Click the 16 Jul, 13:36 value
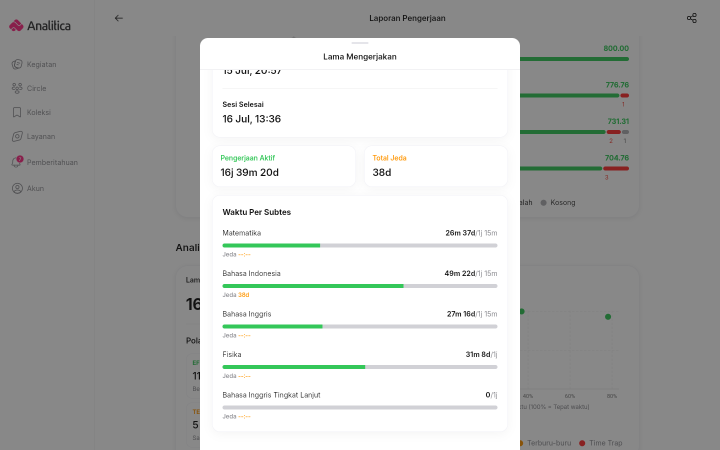The height and width of the screenshot is (450, 720). 252,119
